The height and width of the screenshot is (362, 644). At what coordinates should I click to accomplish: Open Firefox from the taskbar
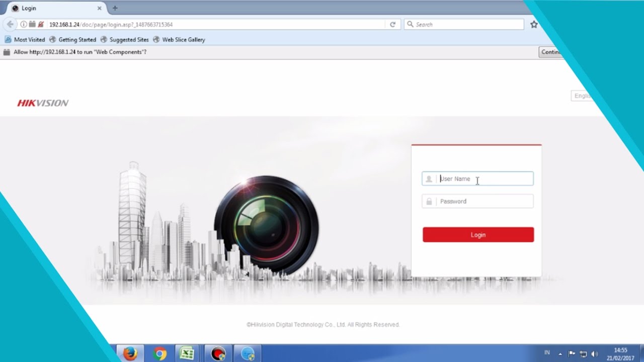[130, 353]
